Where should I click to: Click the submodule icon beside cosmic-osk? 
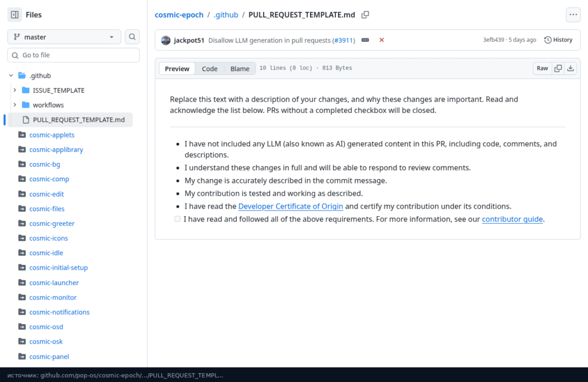tap(22, 341)
